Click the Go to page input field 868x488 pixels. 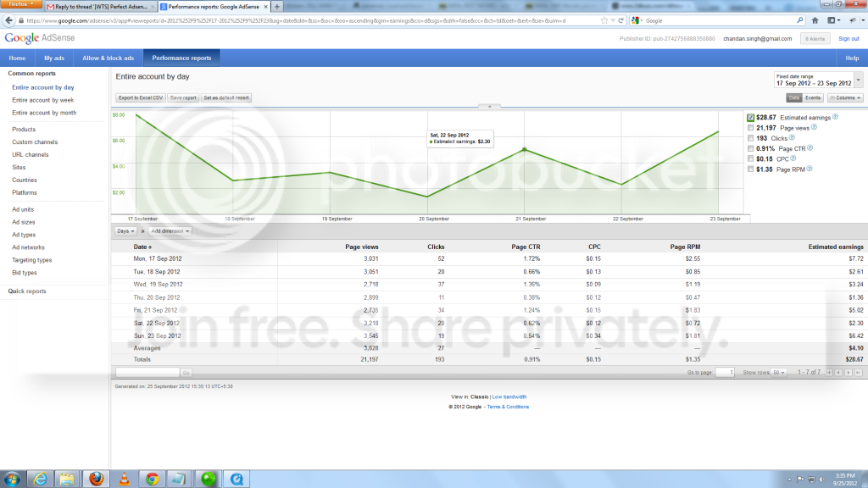pyautogui.click(x=725, y=373)
